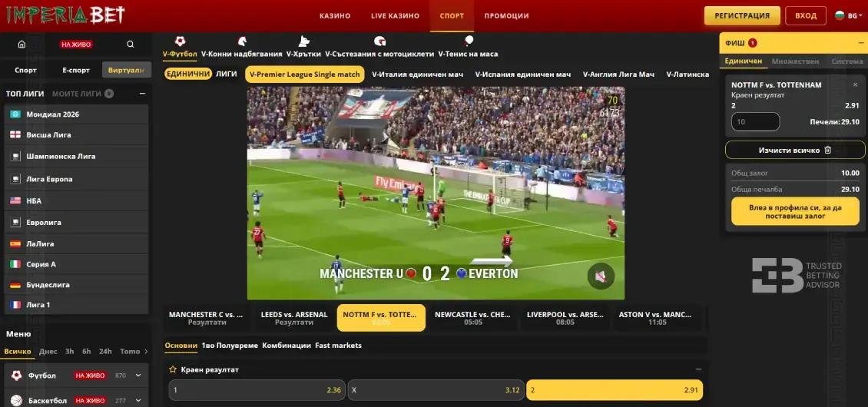Favorite the Краен резултат market star
Viewport: 868px width, 407px height.
[173, 369]
